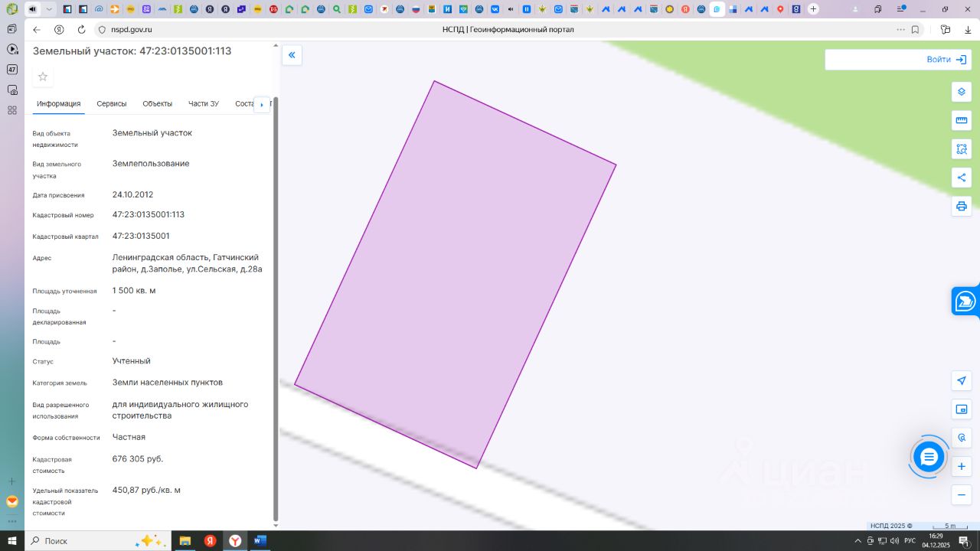
Task: Click the status value Учтенный
Action: pyautogui.click(x=132, y=361)
